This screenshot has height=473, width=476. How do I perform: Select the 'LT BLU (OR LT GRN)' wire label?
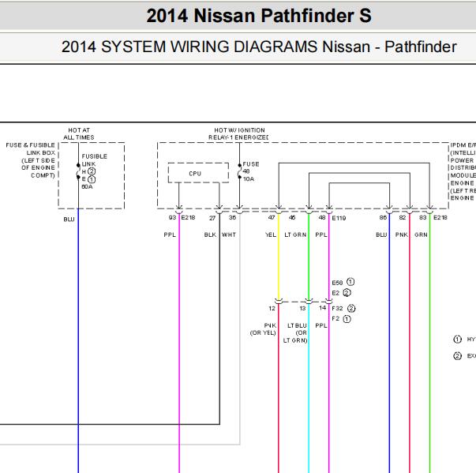(295, 333)
